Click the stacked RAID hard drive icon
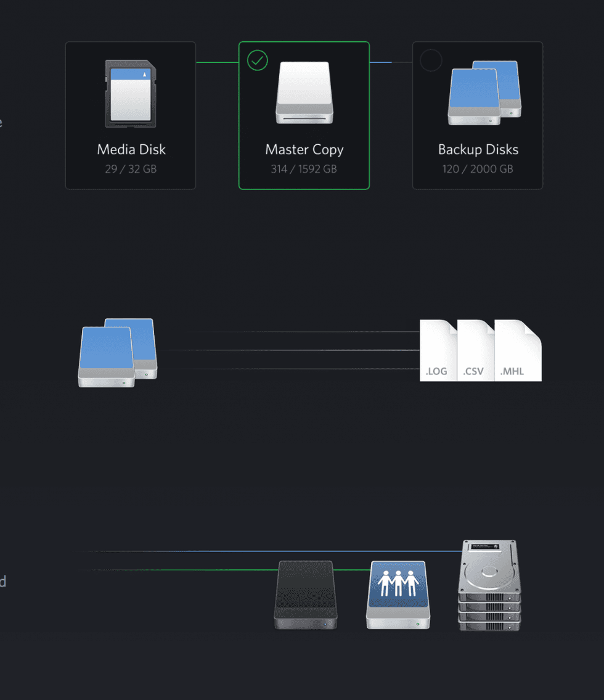The width and height of the screenshot is (604, 700). click(x=489, y=585)
